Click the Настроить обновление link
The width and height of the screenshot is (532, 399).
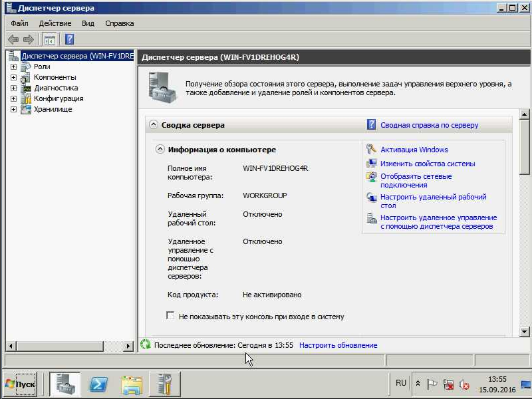338,345
